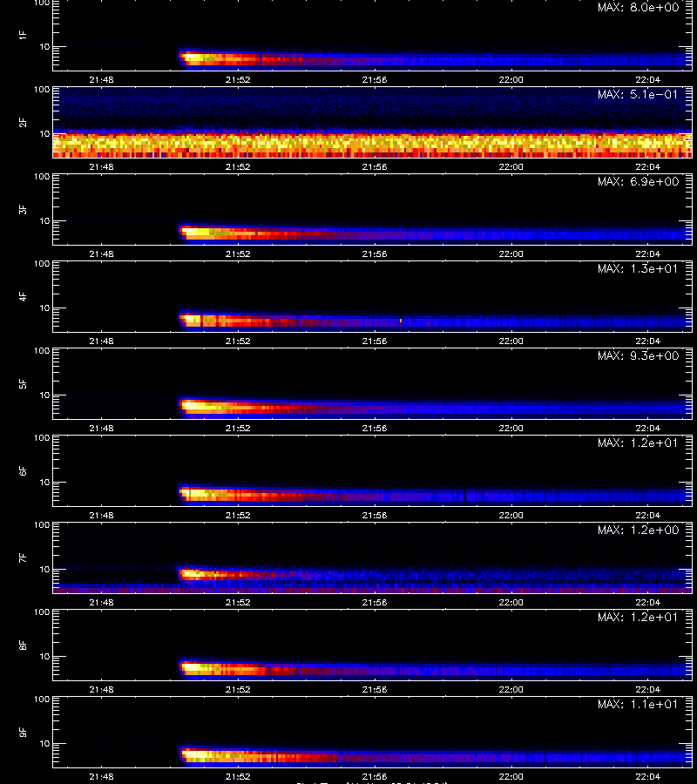The image size is (697, 784).
Task: Click the 22:04 tick label under 5F panel
Action: tap(647, 428)
